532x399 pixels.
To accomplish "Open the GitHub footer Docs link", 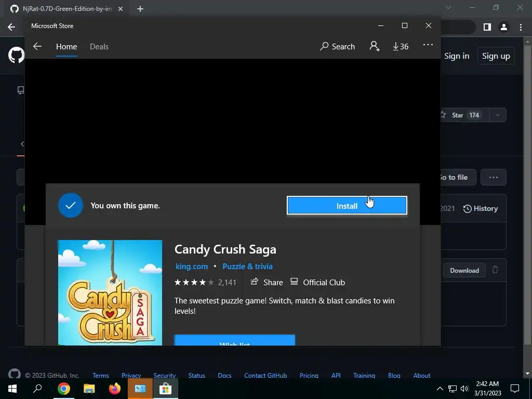I will pos(224,375).
